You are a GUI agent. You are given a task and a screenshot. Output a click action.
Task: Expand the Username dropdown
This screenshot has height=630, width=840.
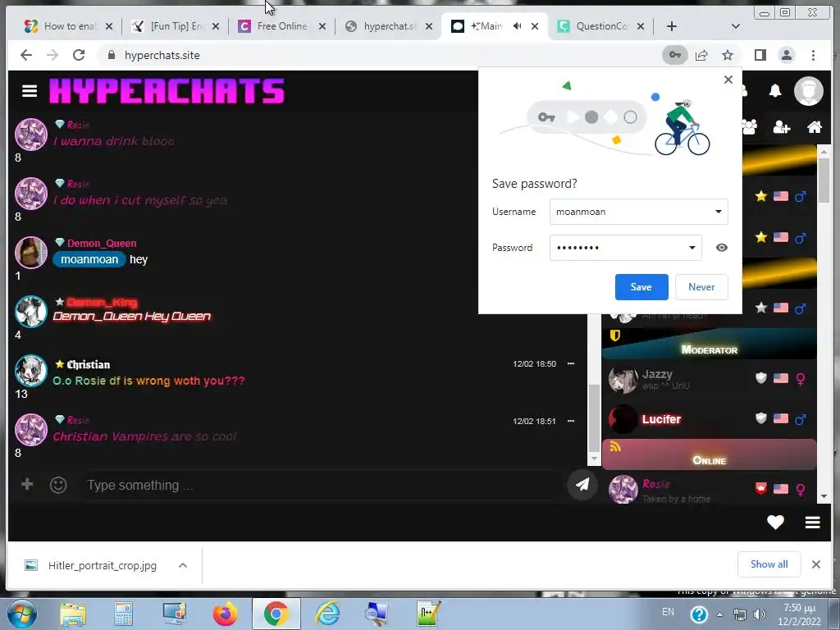[719, 212]
